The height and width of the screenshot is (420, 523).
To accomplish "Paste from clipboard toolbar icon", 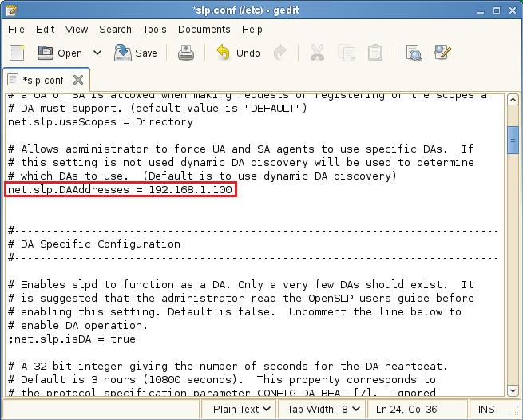I will point(374,53).
